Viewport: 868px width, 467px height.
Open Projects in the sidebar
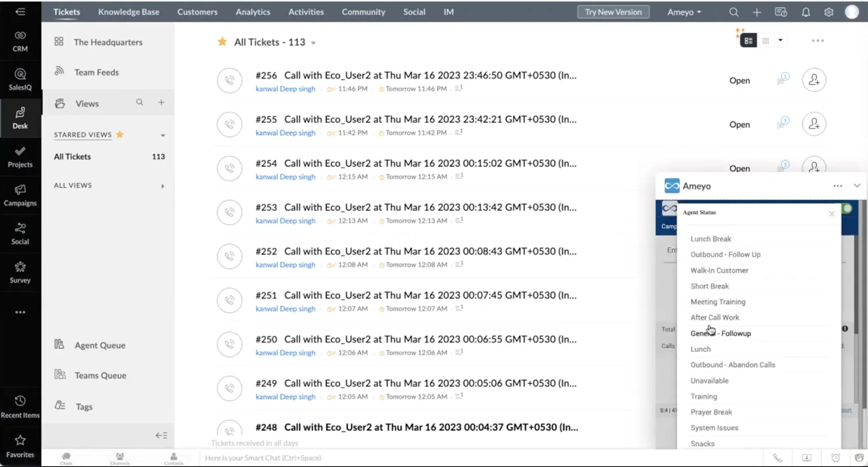click(x=20, y=157)
